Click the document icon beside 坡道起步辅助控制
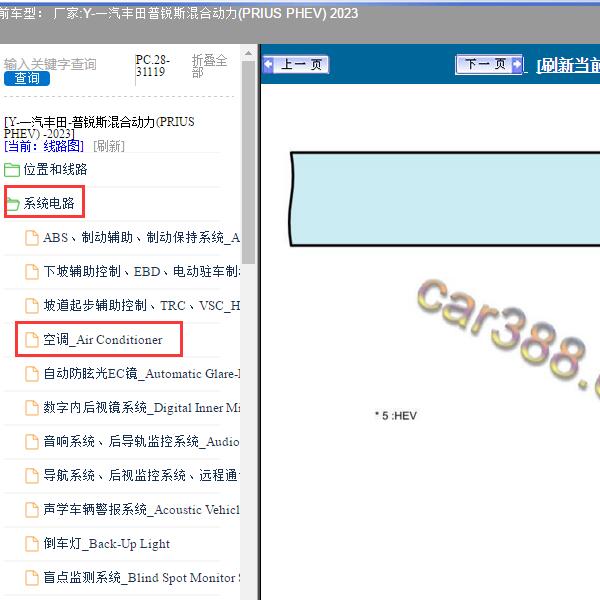Screen dimensions: 600x600 coord(32,306)
